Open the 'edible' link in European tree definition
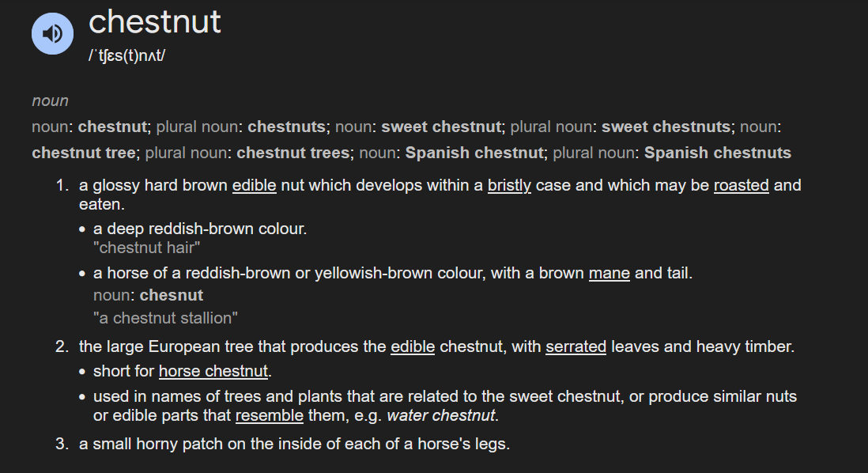 413,346
